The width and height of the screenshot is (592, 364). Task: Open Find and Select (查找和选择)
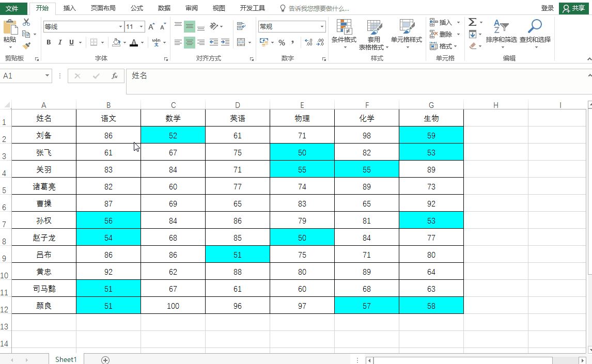[x=535, y=34]
